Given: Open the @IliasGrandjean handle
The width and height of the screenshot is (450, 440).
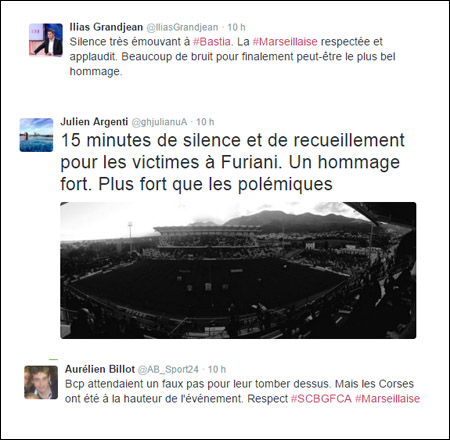Looking at the screenshot, I should coord(182,27).
